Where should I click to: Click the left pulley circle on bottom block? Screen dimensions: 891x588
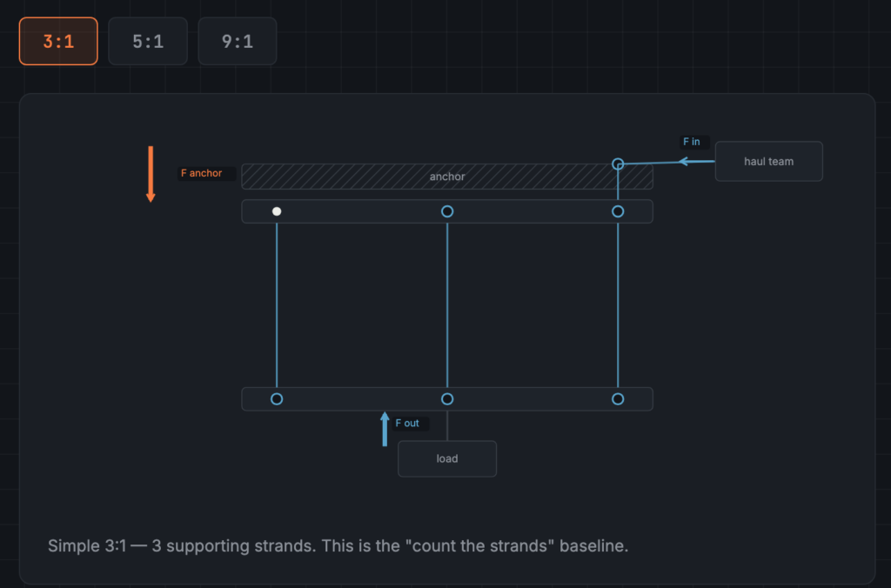[x=277, y=399]
